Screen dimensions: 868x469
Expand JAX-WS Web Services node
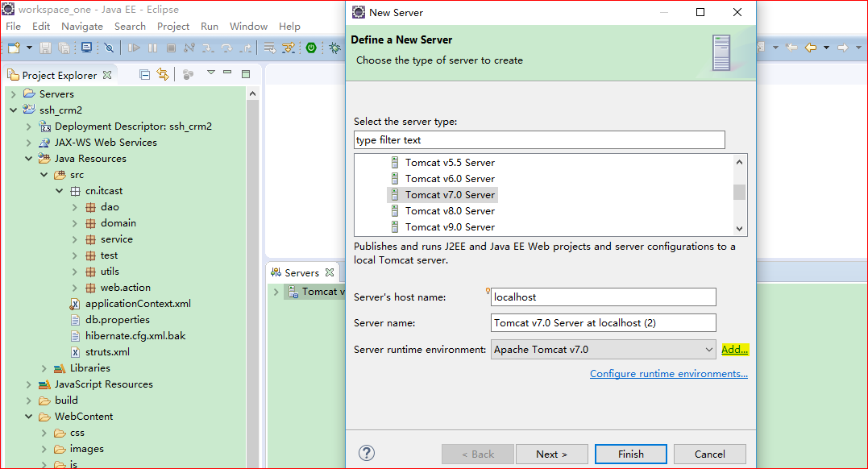tap(29, 143)
